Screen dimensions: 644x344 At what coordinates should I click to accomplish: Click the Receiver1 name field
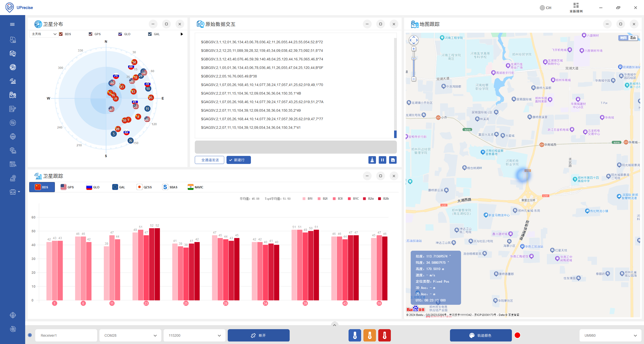click(x=66, y=335)
